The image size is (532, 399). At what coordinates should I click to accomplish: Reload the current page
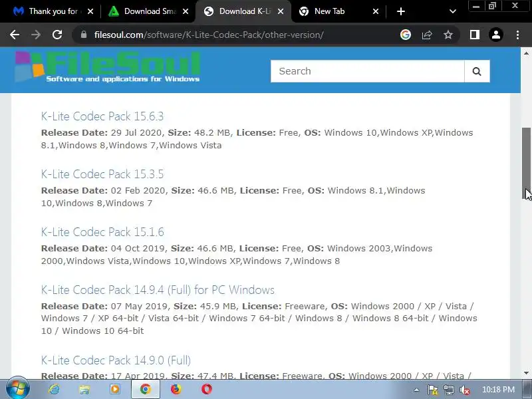[x=57, y=35]
